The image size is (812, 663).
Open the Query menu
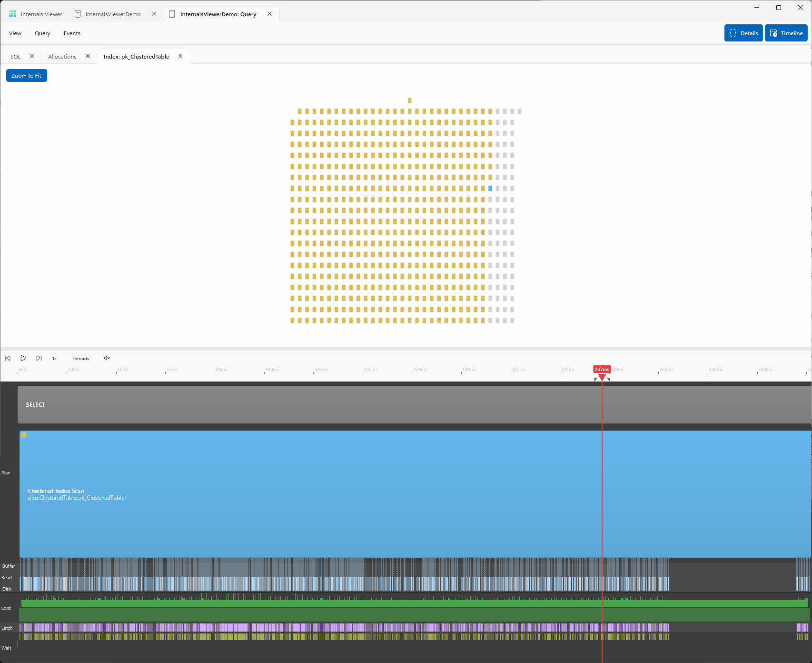[x=42, y=33]
